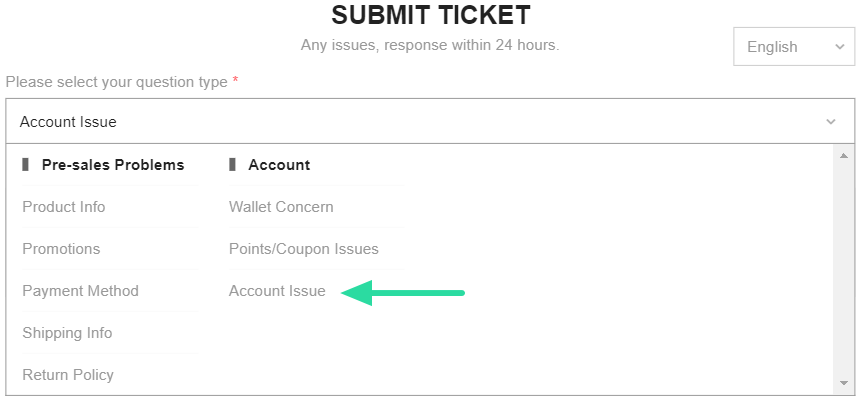Choose Promotions from the list
The width and height of the screenshot is (861, 403).
(61, 249)
